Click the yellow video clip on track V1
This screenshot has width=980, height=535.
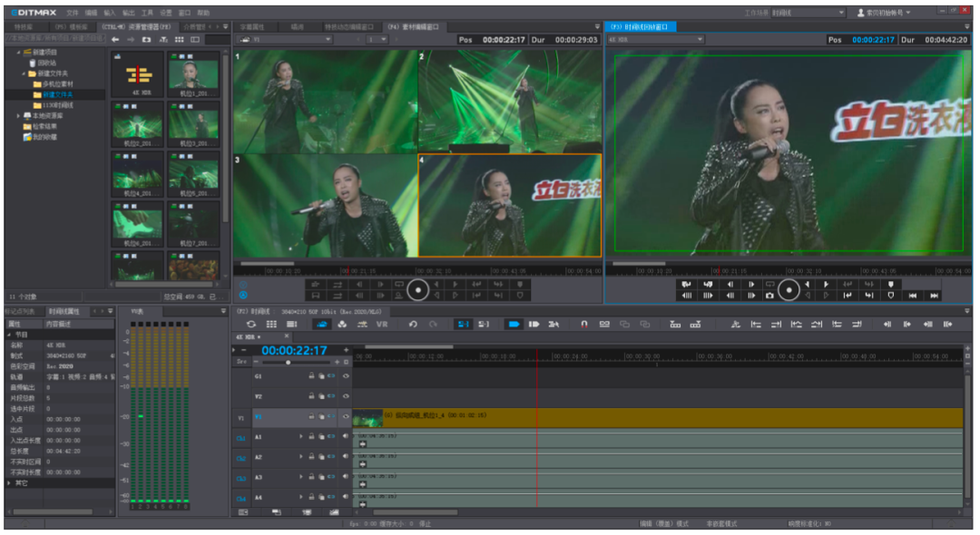coord(658,417)
